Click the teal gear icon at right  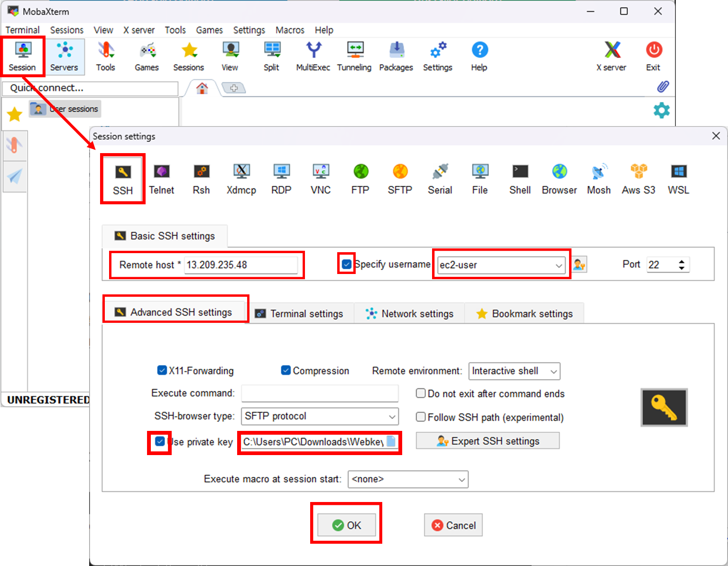pos(662,110)
